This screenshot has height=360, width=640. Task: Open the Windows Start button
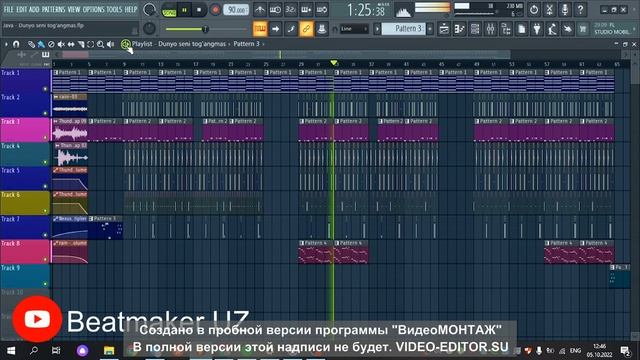click(x=11, y=351)
